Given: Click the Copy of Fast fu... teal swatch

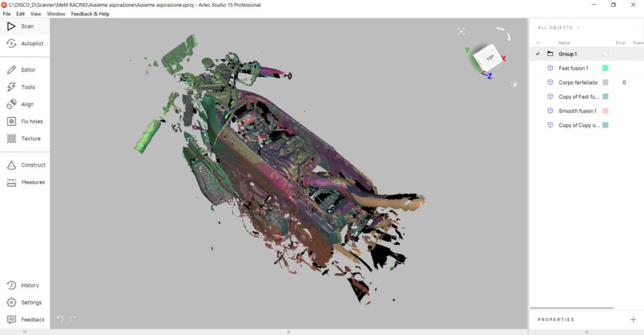Looking at the screenshot, I should 606,96.
